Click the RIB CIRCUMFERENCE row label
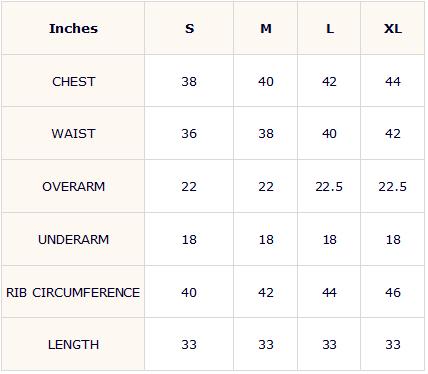Screen dimensions: 428x374 coord(73,293)
